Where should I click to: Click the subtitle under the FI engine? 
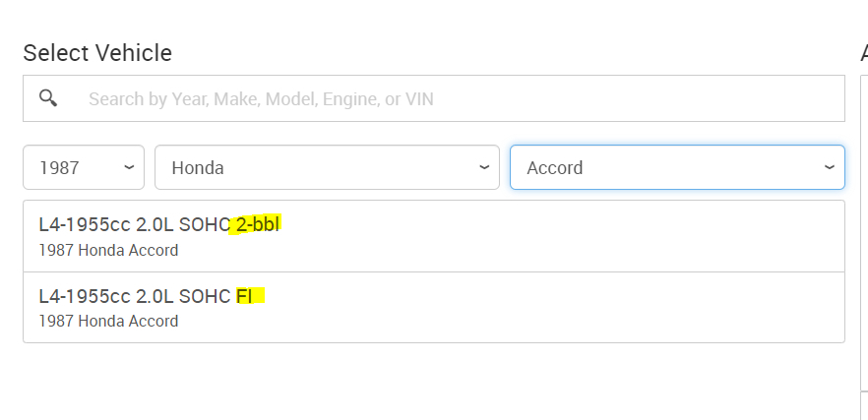108,321
